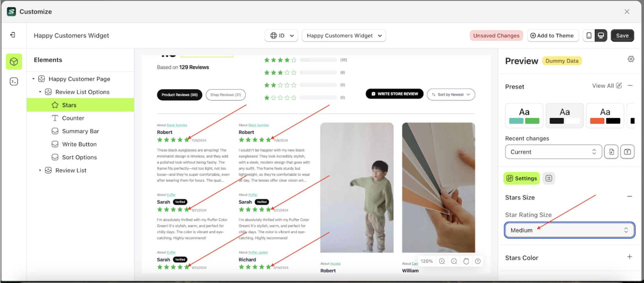Choose the orange and black preset swatch
The width and height of the screenshot is (644, 283).
coord(605,115)
